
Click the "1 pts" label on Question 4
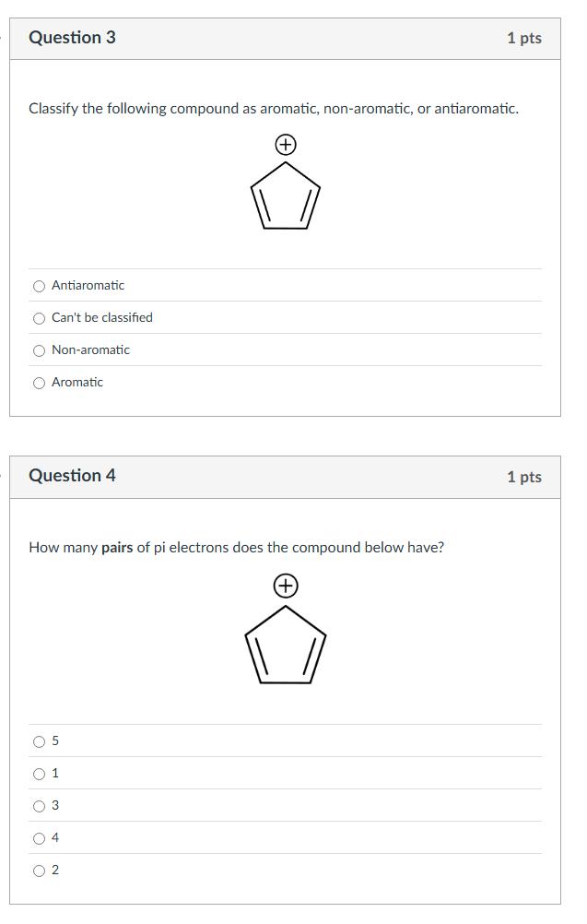coord(523,476)
